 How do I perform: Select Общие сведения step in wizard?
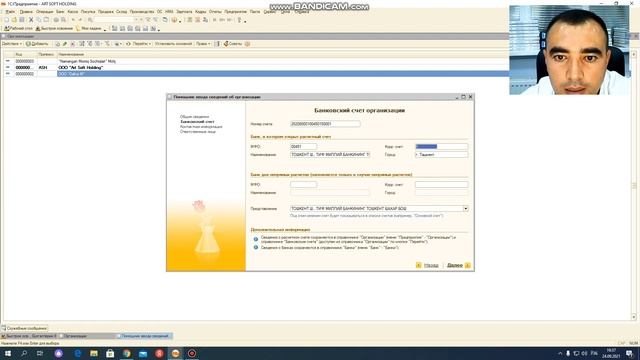[195, 117]
